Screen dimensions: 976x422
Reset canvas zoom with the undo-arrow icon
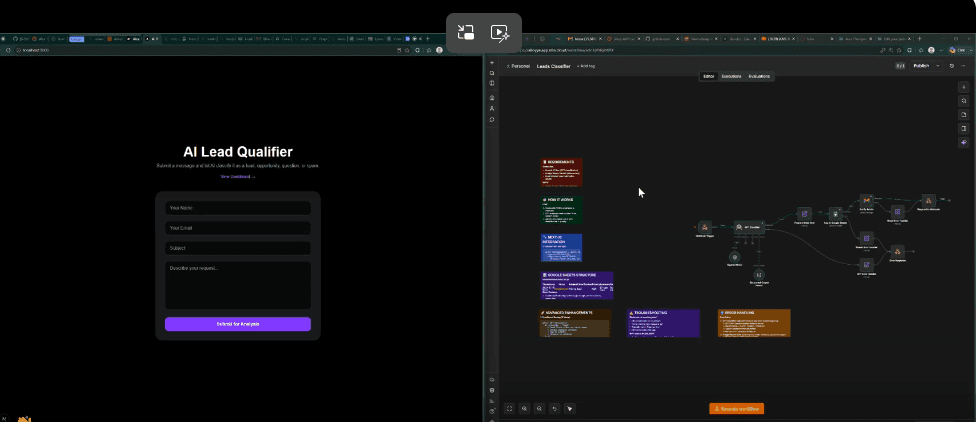pyautogui.click(x=555, y=408)
